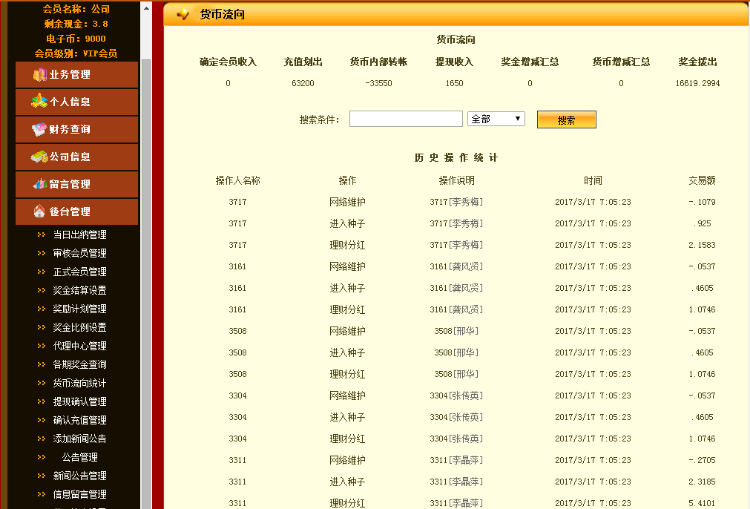The image size is (750, 509).
Task: Click the 业务管理 book icon
Action: 39,75
